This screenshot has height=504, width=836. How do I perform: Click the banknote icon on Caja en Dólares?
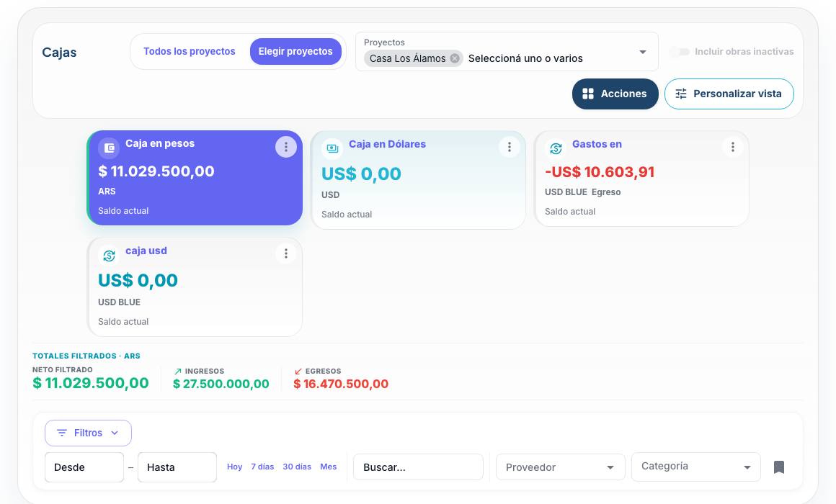[332, 148]
